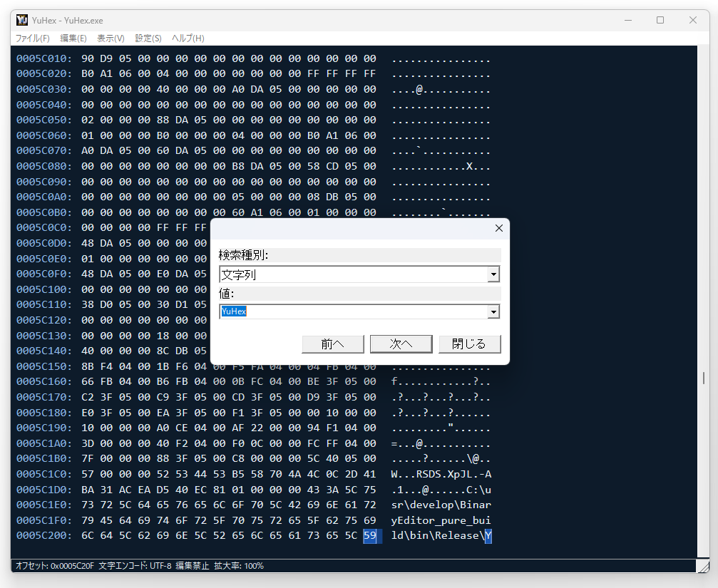This screenshot has height=588, width=718.
Task: Click byte 7F at start of row 0005C1B0
Action: click(x=88, y=459)
